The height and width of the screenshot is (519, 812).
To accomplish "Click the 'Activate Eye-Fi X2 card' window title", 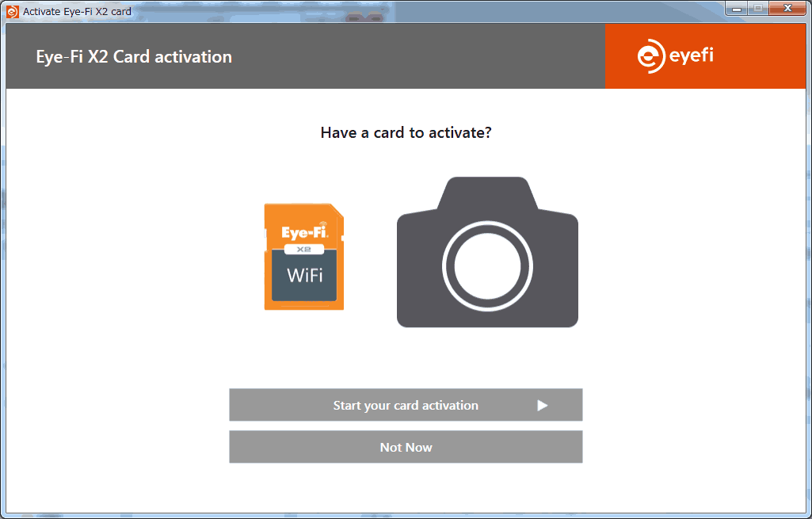I will (77, 11).
